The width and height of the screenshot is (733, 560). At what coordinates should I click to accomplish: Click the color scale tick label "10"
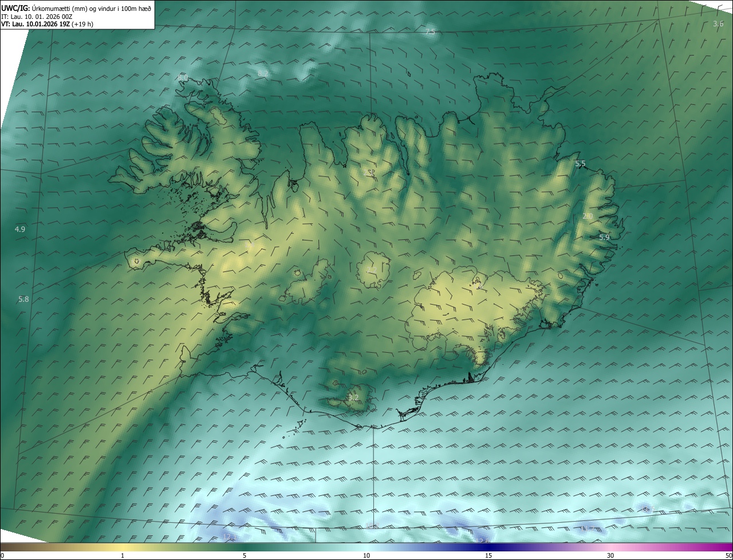point(366,555)
